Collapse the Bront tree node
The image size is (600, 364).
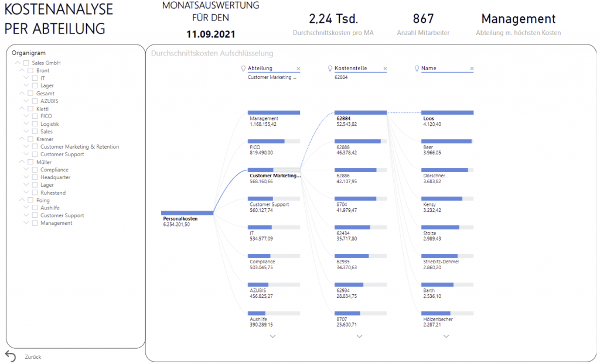(22, 71)
